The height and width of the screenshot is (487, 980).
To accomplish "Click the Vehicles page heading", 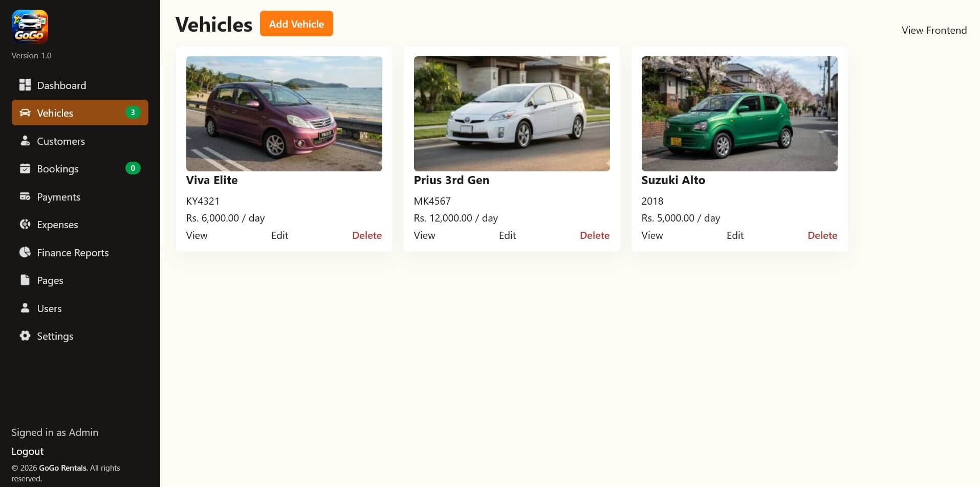I will [x=213, y=25].
